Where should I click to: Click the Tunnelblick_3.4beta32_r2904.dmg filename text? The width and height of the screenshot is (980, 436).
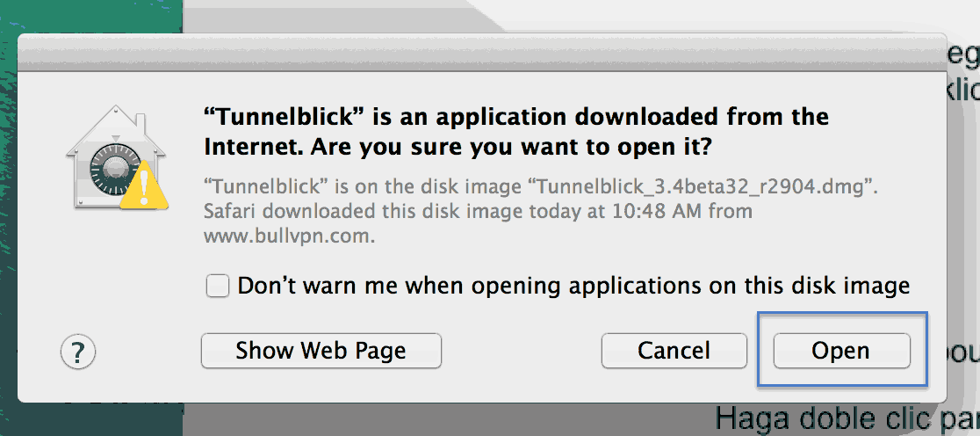click(703, 185)
